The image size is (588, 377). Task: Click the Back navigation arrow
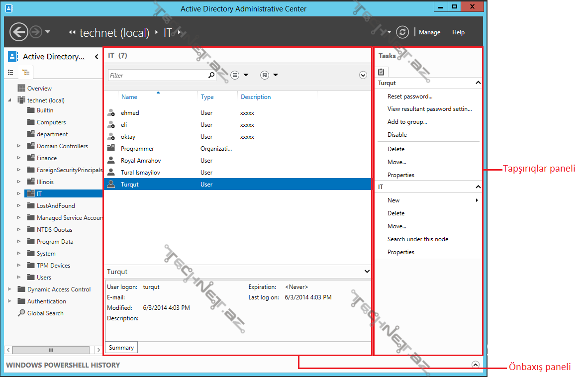19,31
